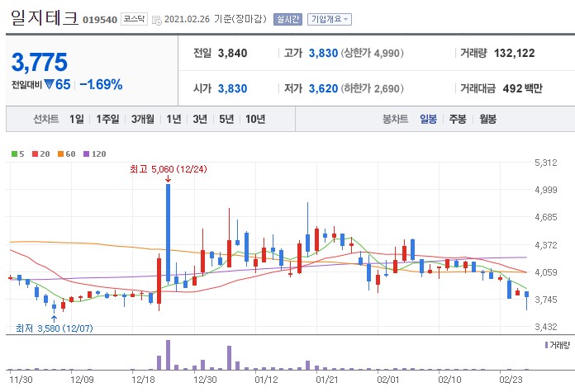Select the 1년 line chart tab

(x=173, y=119)
